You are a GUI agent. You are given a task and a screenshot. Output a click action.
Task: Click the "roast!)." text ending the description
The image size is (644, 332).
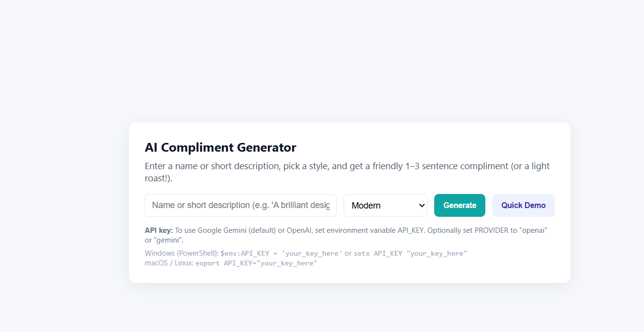(158, 178)
